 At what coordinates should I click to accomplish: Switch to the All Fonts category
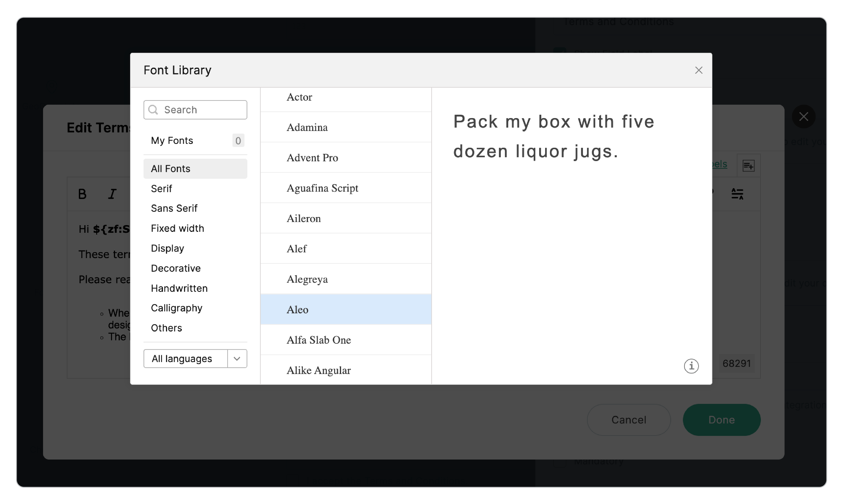pos(170,168)
